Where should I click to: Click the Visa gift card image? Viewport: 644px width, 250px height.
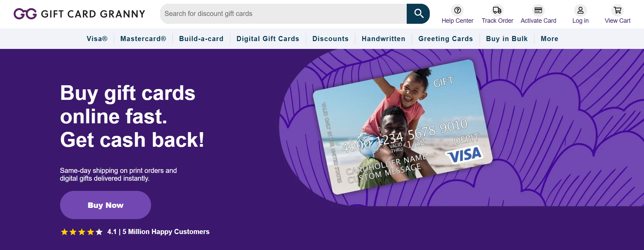click(403, 127)
